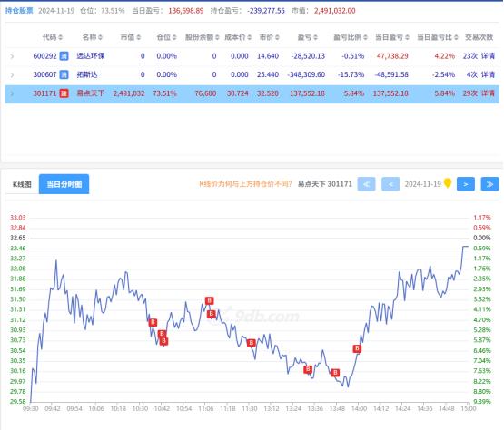Click the red badge next to code 301171
Viewport: 504px width, 430px height.
pyautogui.click(x=64, y=93)
